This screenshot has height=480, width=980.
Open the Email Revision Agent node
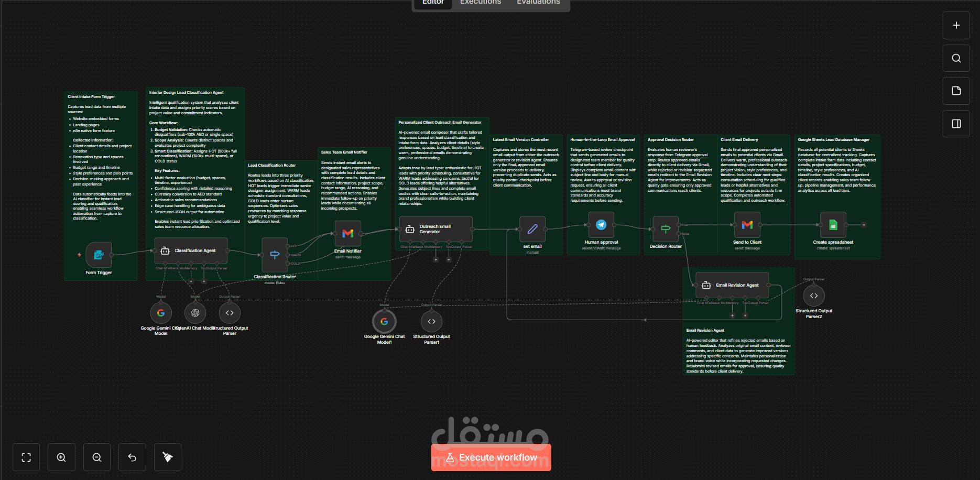pos(732,285)
